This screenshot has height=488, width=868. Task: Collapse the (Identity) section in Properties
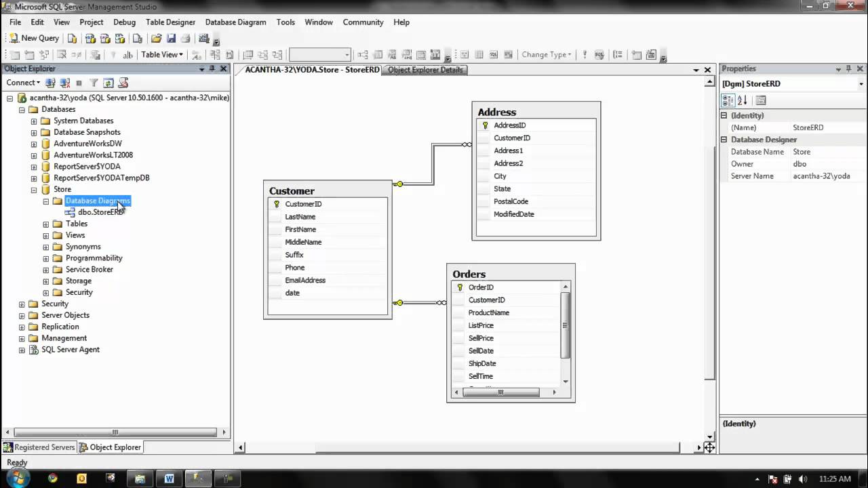724,116
